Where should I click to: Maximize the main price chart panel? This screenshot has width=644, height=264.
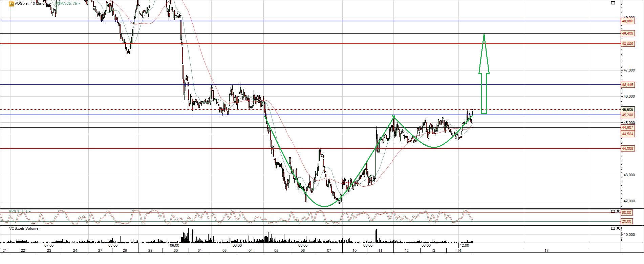[613, 3]
